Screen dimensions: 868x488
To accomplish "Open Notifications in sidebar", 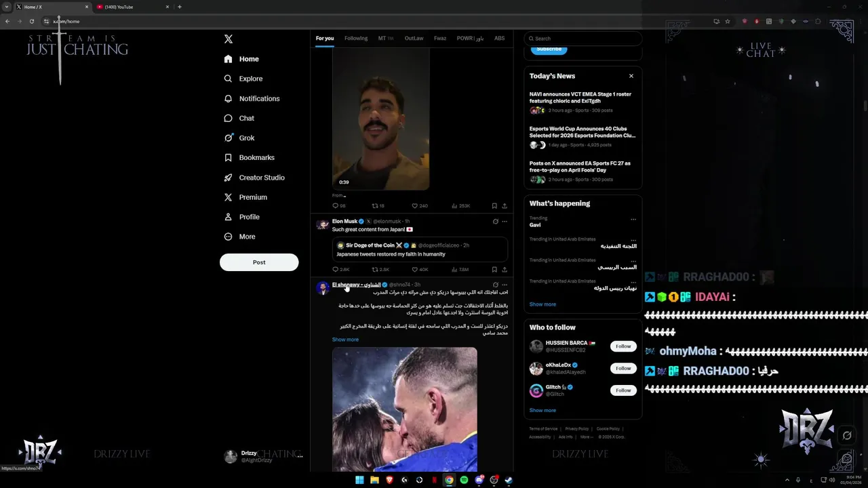I will [252, 98].
